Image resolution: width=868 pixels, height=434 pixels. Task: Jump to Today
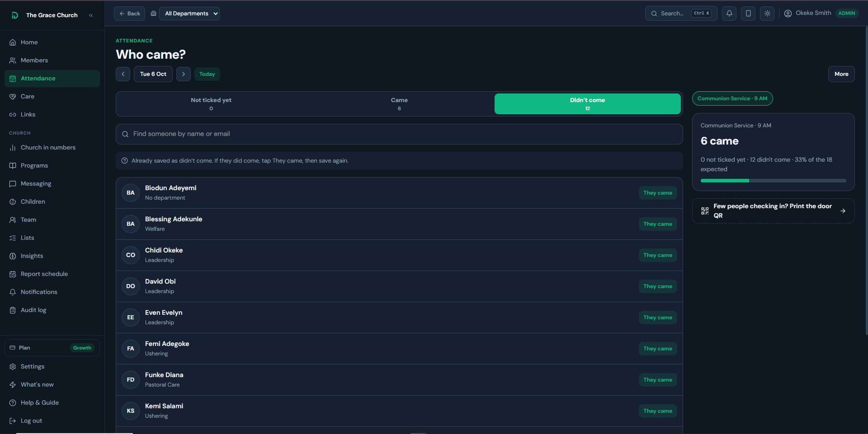coord(207,74)
